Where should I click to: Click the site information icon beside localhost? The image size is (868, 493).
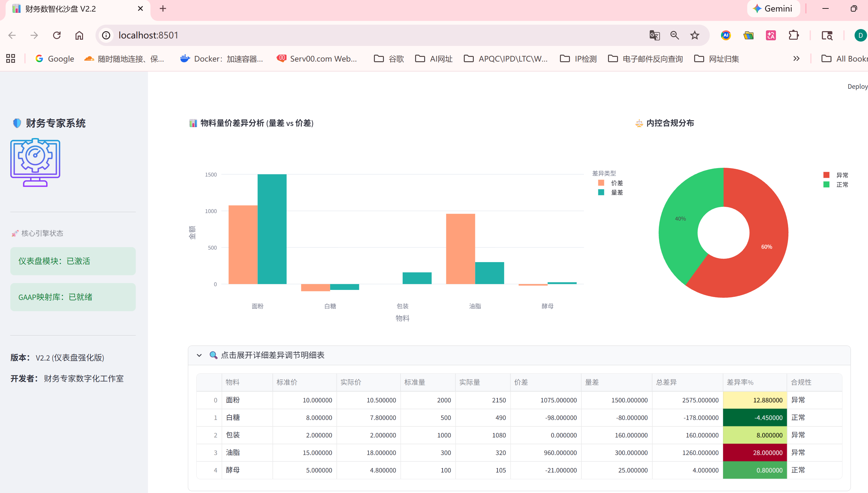(x=106, y=35)
